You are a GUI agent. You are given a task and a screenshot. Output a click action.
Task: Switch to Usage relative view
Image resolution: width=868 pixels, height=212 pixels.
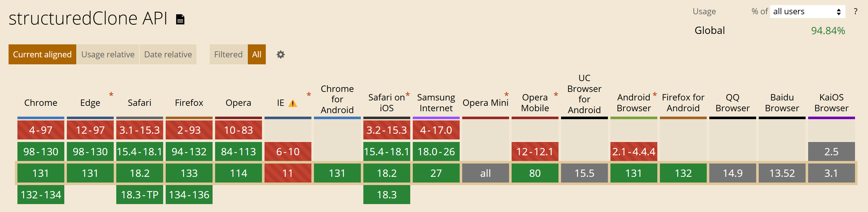coord(108,55)
